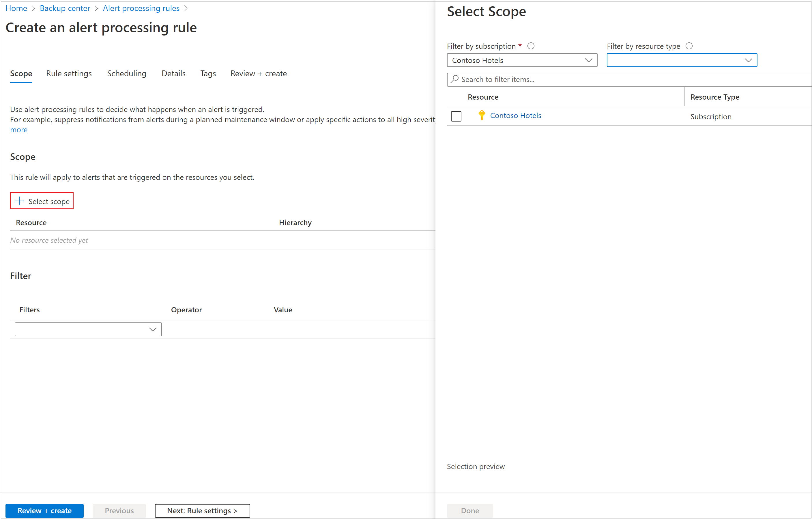Click the Done button in scope panel
The height and width of the screenshot is (519, 812).
click(471, 510)
